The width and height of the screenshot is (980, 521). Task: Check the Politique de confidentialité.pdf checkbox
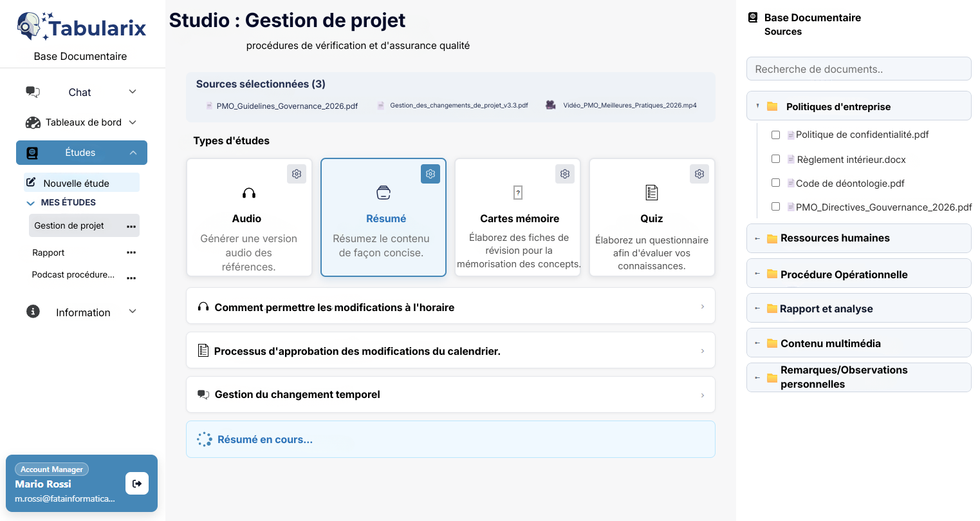[x=775, y=135]
